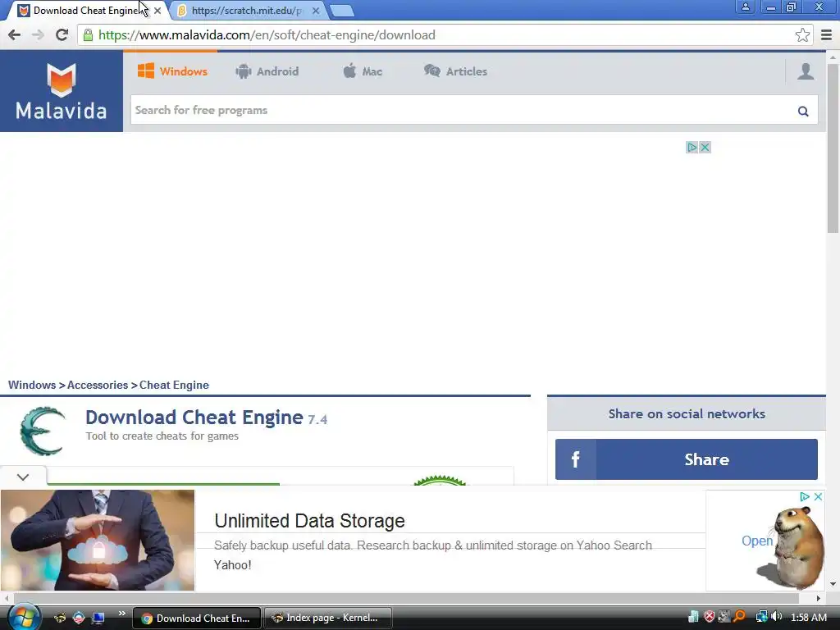Click the Download Cheat Engine heading
The width and height of the screenshot is (840, 630).
pyautogui.click(x=194, y=418)
